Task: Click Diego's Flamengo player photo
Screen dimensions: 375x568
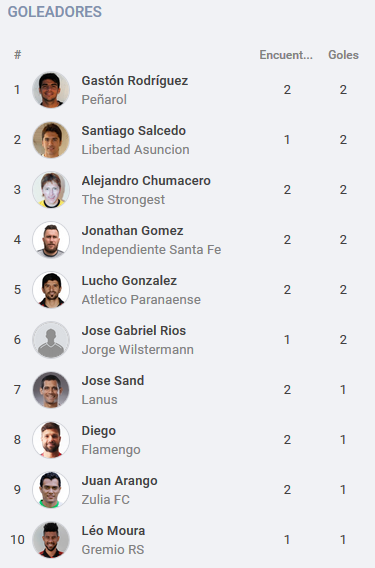Action: 51,440
